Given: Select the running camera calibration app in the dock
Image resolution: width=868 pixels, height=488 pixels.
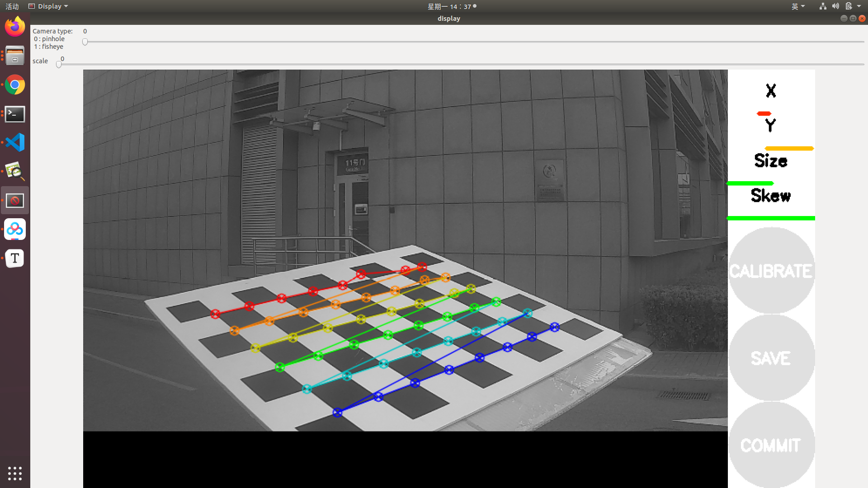Looking at the screenshot, I should coord(15,200).
